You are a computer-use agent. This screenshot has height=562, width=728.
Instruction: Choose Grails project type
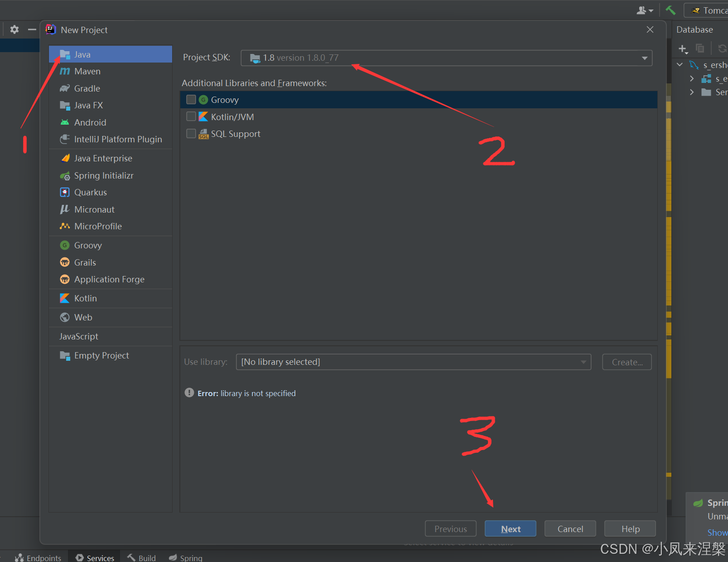point(110,262)
